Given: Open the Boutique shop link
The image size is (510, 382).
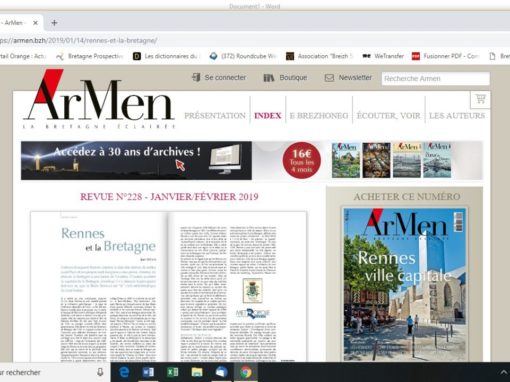Looking at the screenshot, I should click(x=285, y=78).
